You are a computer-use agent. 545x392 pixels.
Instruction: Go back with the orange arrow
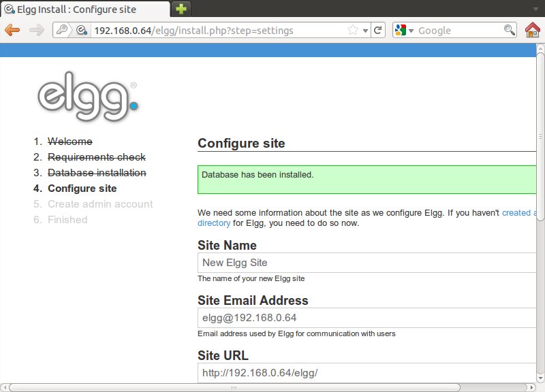click(12, 30)
